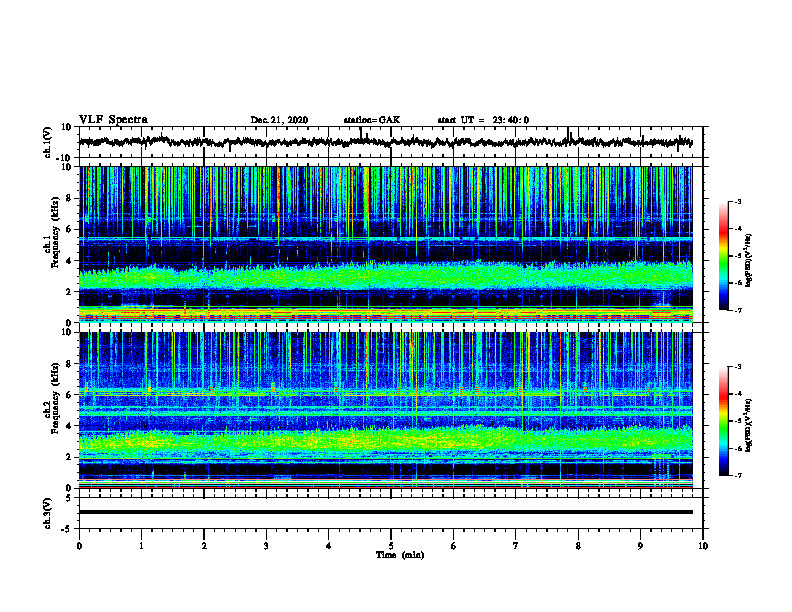Click the "8" kHz tick on ch.1 spectrogram
The image size is (792, 612).
point(70,198)
